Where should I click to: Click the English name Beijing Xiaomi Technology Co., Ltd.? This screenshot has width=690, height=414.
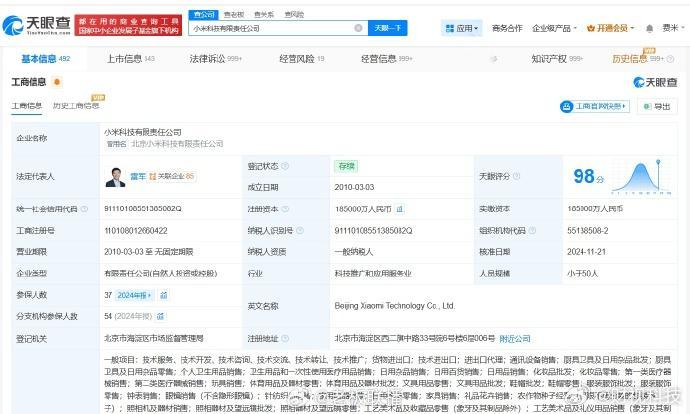point(395,306)
